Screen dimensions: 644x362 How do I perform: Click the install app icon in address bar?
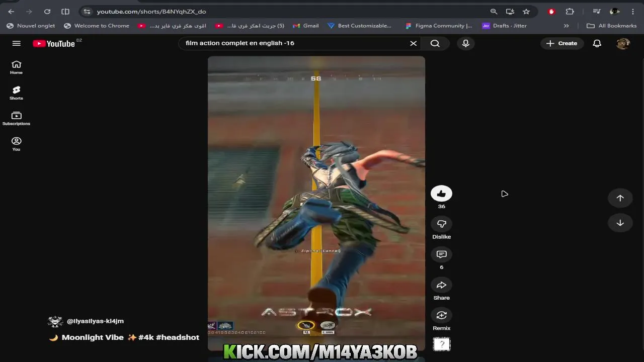pyautogui.click(x=510, y=12)
